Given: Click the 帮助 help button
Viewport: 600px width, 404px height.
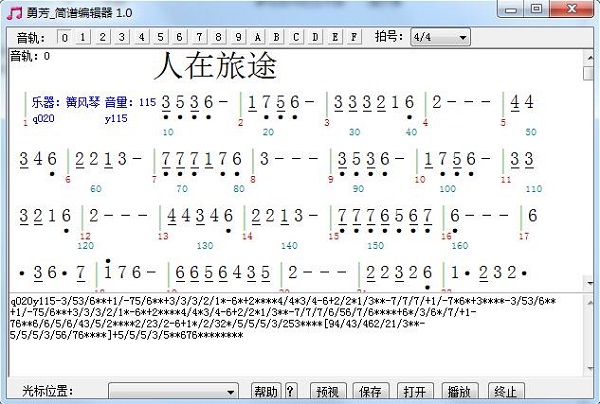Looking at the screenshot, I should click(266, 391).
